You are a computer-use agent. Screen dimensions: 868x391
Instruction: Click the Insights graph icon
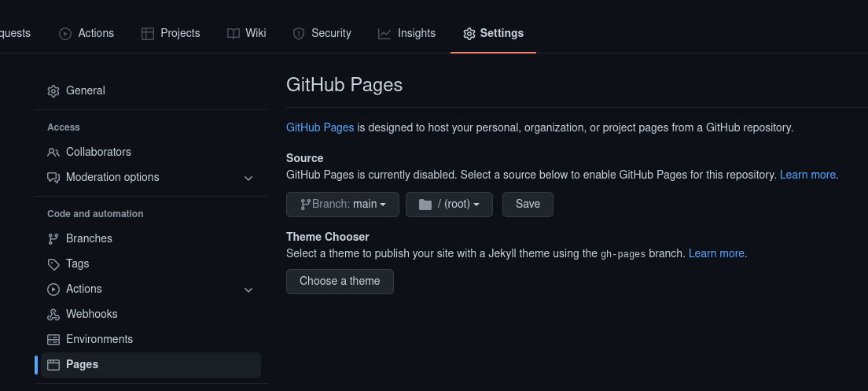click(384, 34)
